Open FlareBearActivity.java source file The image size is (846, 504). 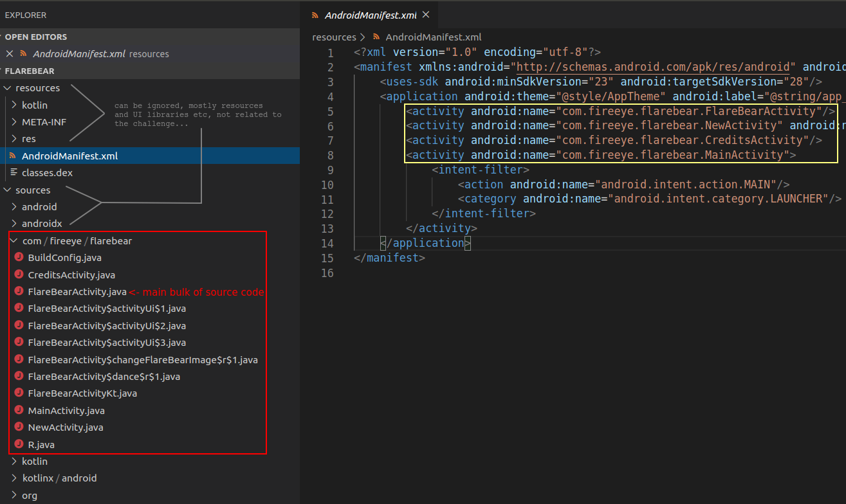(77, 291)
